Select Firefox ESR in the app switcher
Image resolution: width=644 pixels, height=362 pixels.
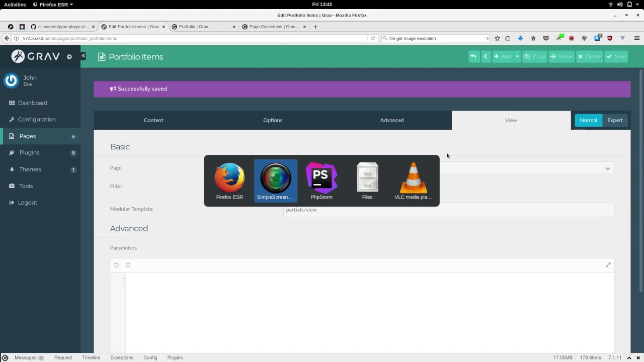(229, 181)
